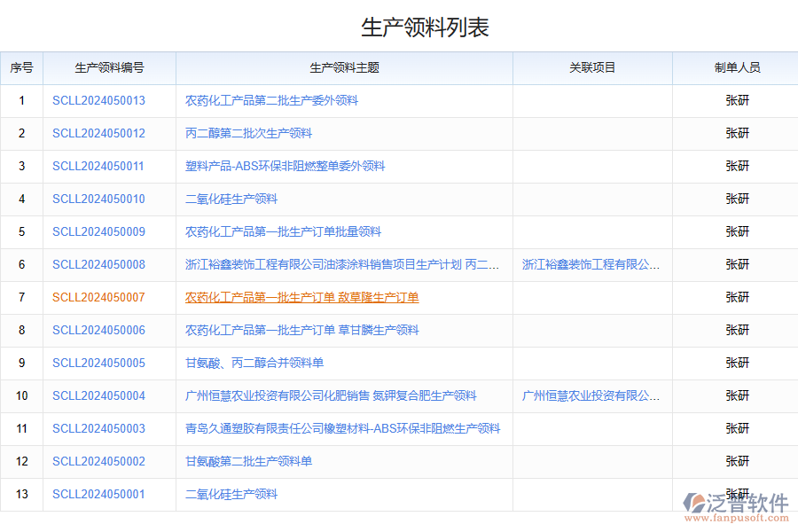Open 农药化工产品第二批生产委外领料 subject
Viewport: 798px width, 532px height.
tap(272, 100)
